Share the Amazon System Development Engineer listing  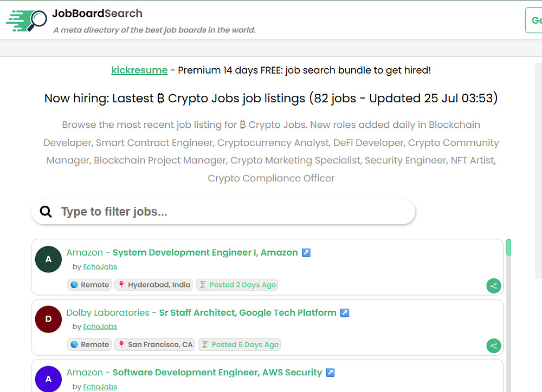click(x=493, y=286)
